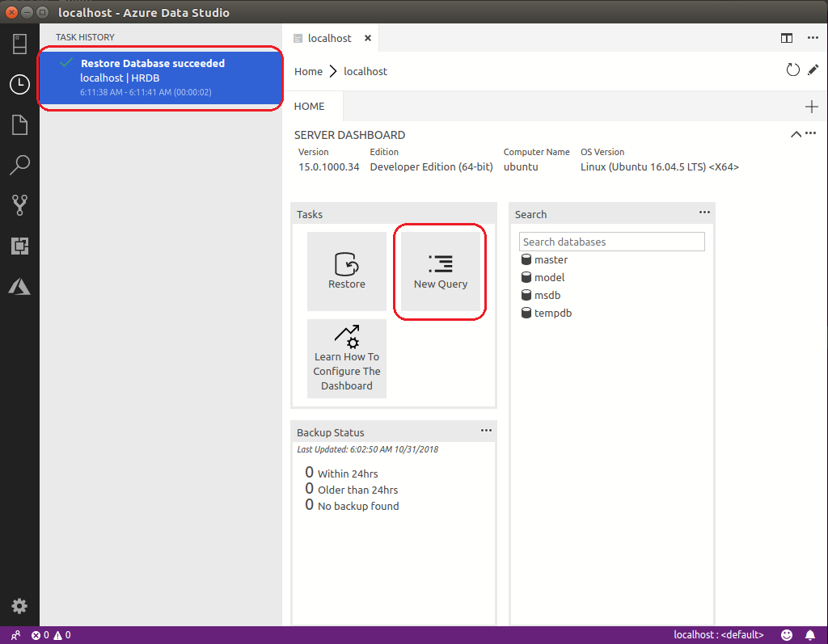The height and width of the screenshot is (644, 828).
Task: Add a new dashboard tab with plus
Action: (x=812, y=107)
